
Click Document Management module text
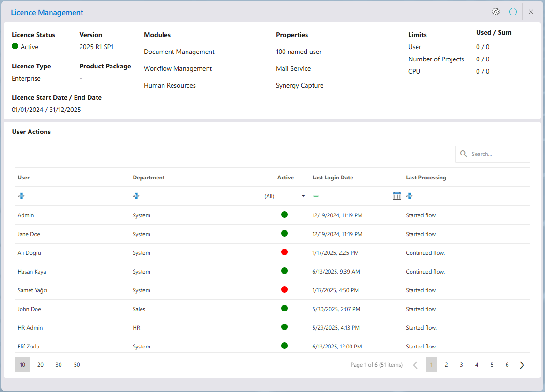click(x=179, y=52)
